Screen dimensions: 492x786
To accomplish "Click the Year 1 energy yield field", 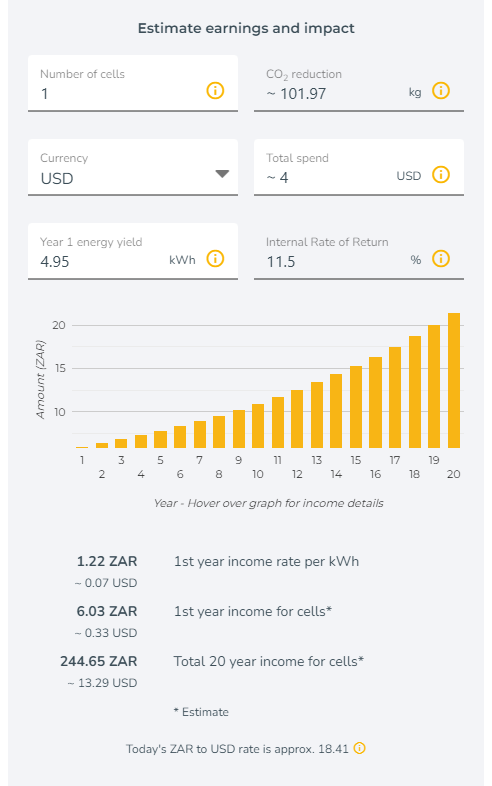I will [x=133, y=252].
